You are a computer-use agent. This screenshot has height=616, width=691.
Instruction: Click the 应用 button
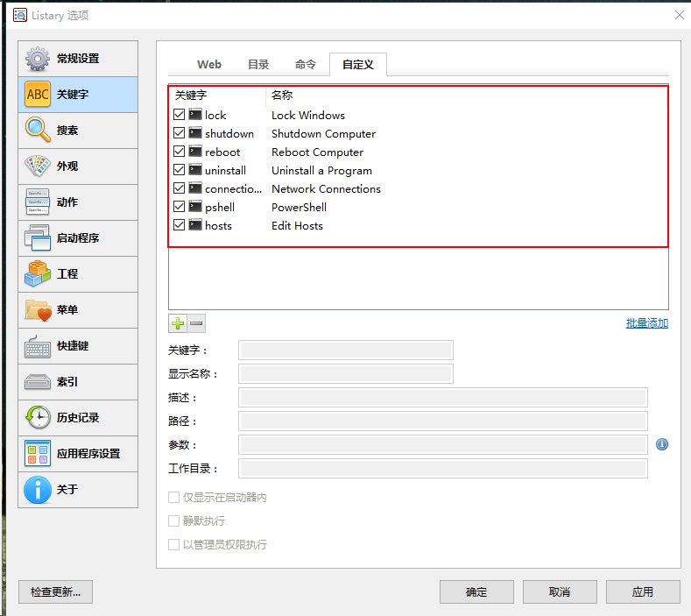coord(643,591)
